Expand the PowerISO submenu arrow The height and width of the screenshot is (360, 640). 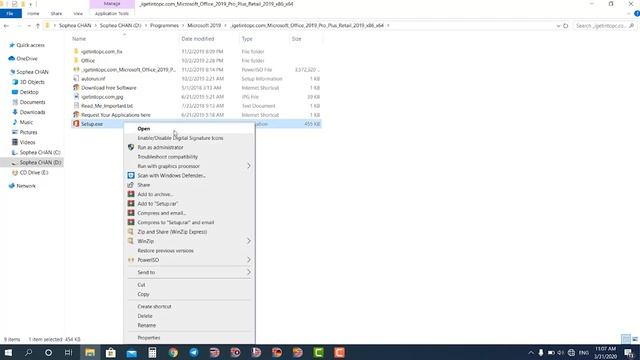249,260
